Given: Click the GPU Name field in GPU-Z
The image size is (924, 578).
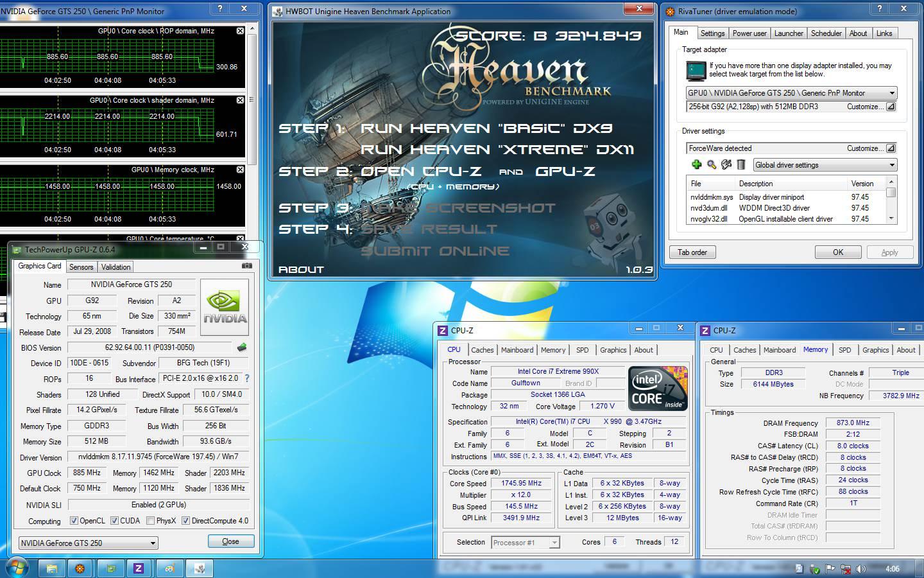Looking at the screenshot, I should point(131,285).
